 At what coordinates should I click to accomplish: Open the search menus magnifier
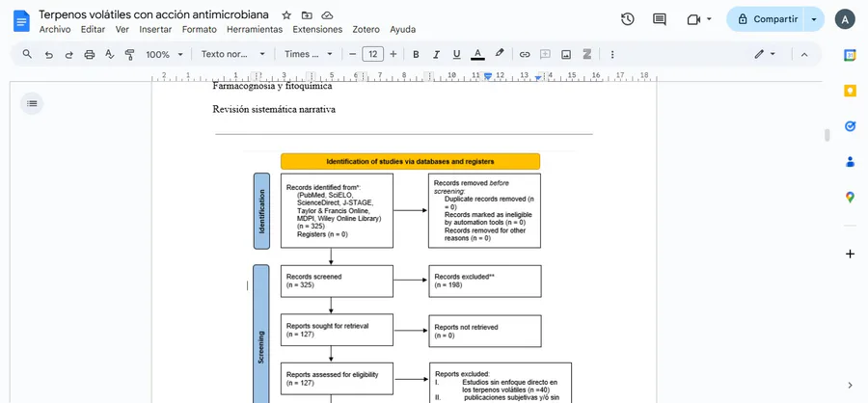click(27, 54)
